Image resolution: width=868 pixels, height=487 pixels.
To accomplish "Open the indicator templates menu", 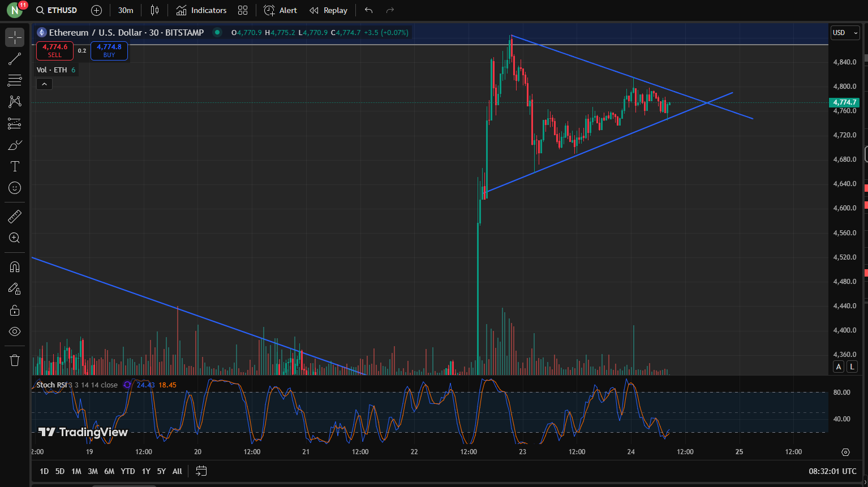I will pos(243,10).
